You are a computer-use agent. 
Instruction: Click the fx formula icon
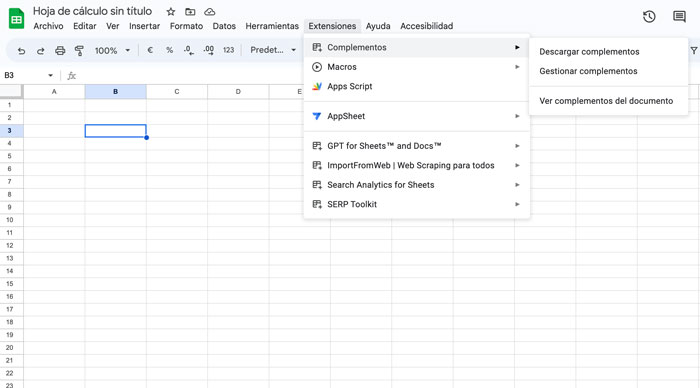point(71,75)
